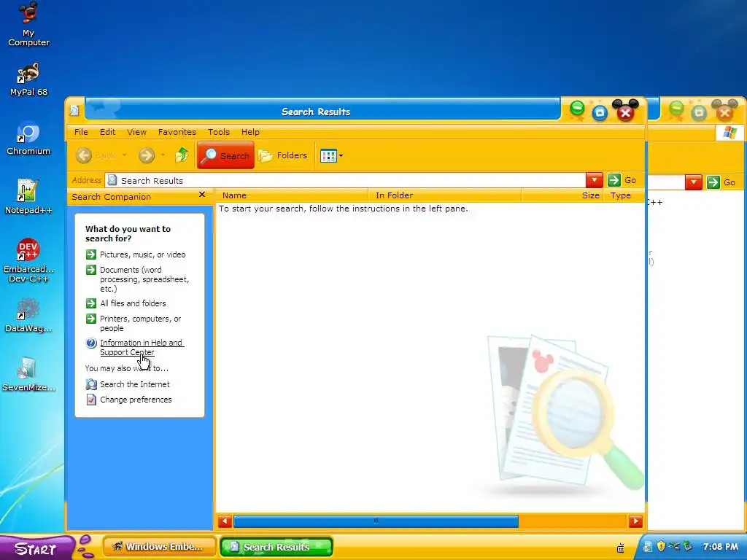Screen dimensions: 747x560
Task: Open the Tools menu
Action: [x=219, y=132]
